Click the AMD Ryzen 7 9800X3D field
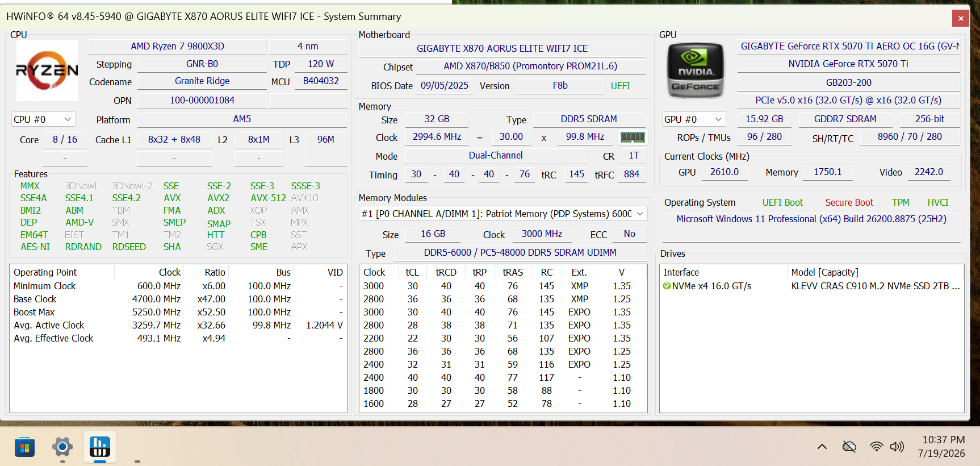The width and height of the screenshot is (980, 466). pos(178,46)
